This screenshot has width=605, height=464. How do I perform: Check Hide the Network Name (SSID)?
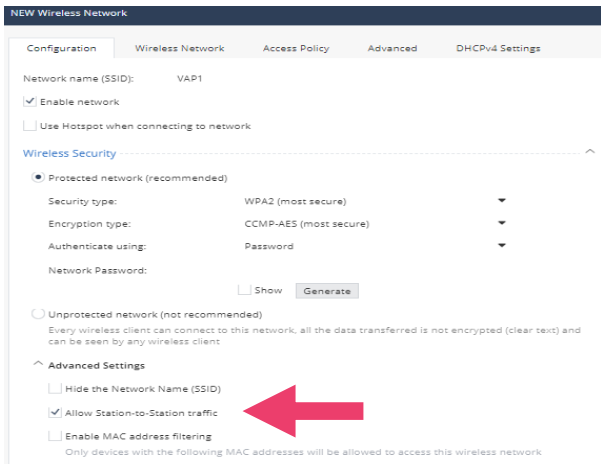[55, 388]
